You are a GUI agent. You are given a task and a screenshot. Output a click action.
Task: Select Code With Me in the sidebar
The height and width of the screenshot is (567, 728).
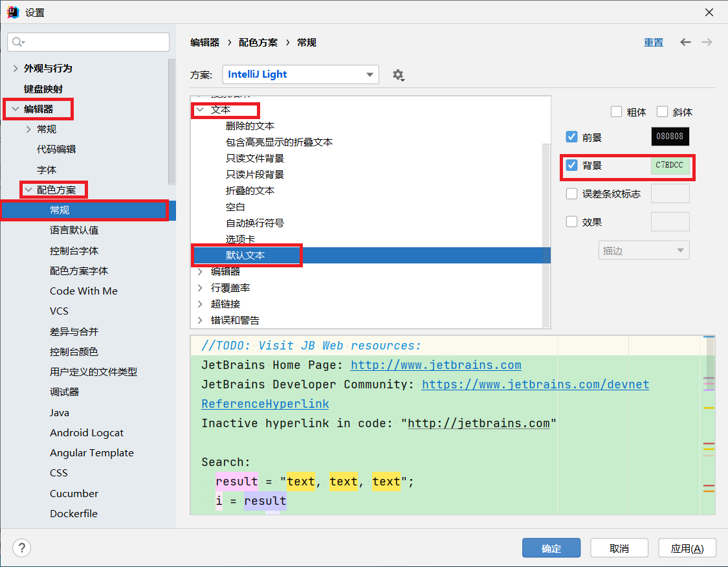coord(83,291)
